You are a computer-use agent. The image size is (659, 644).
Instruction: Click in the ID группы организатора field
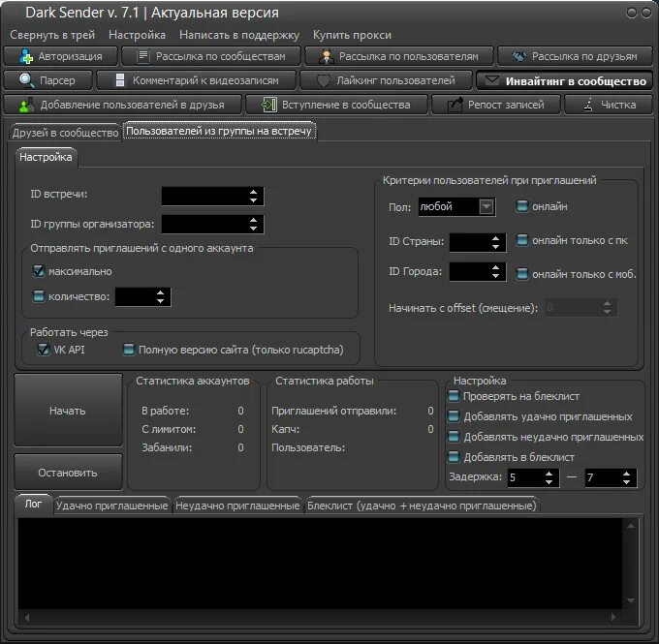pyautogui.click(x=212, y=224)
